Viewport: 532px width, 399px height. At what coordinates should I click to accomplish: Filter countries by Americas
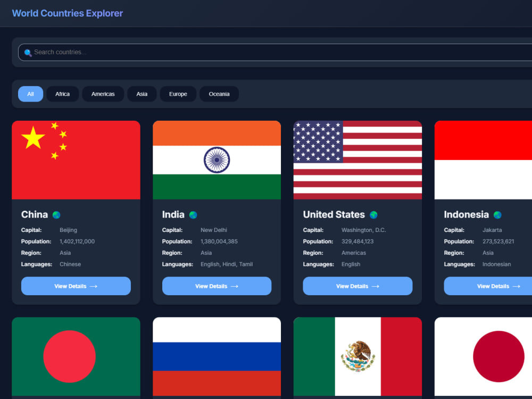103,94
